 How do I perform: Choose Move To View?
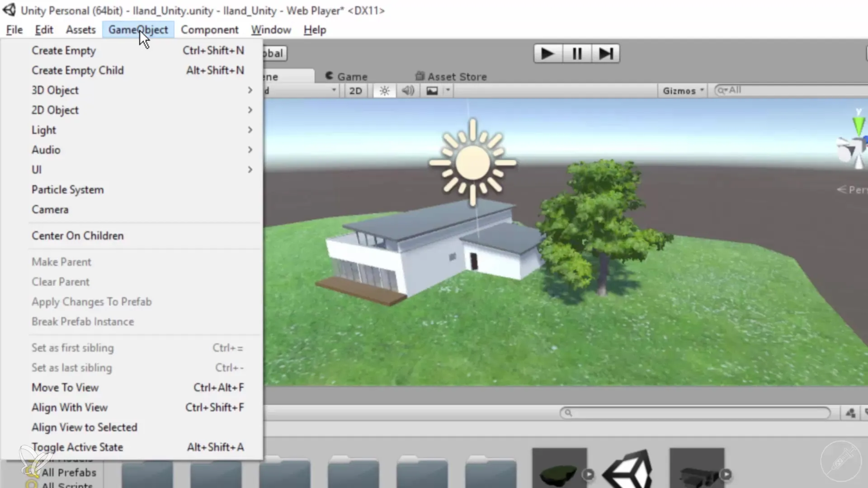(132, 388)
